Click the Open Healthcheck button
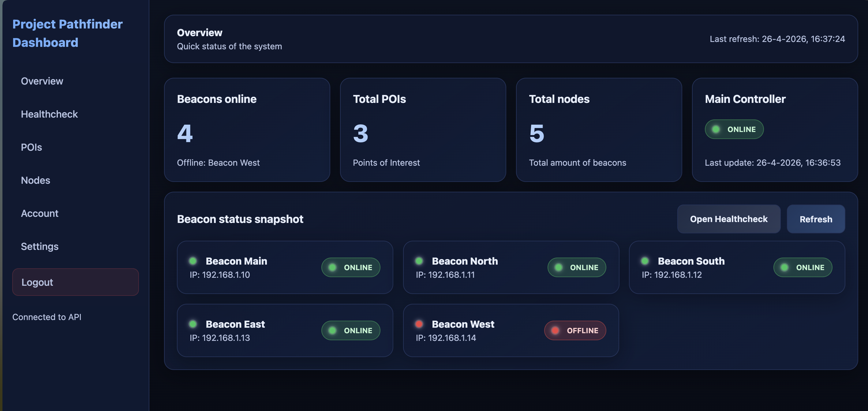This screenshot has width=868, height=411. point(728,219)
